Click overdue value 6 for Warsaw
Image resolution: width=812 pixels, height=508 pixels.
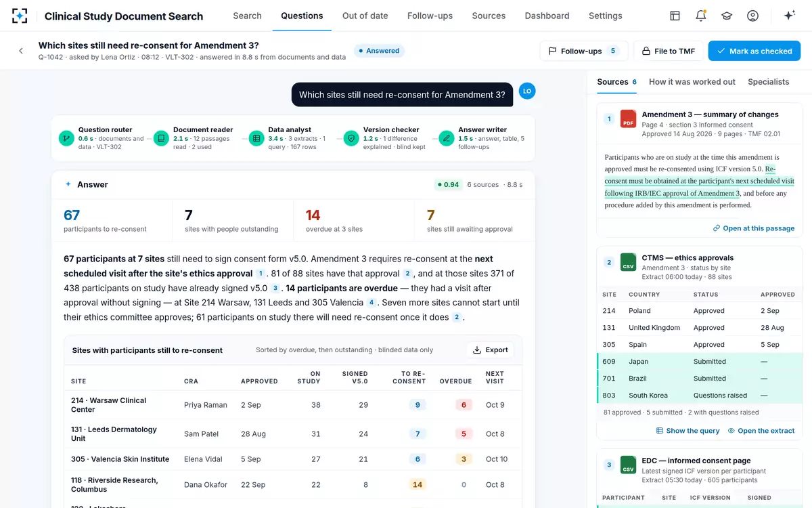(464, 405)
